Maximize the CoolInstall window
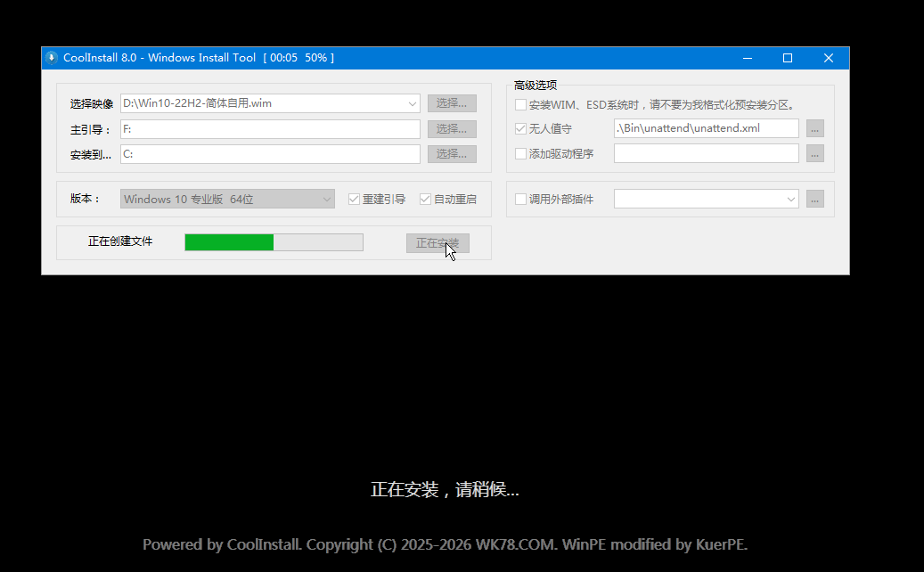 pos(788,58)
